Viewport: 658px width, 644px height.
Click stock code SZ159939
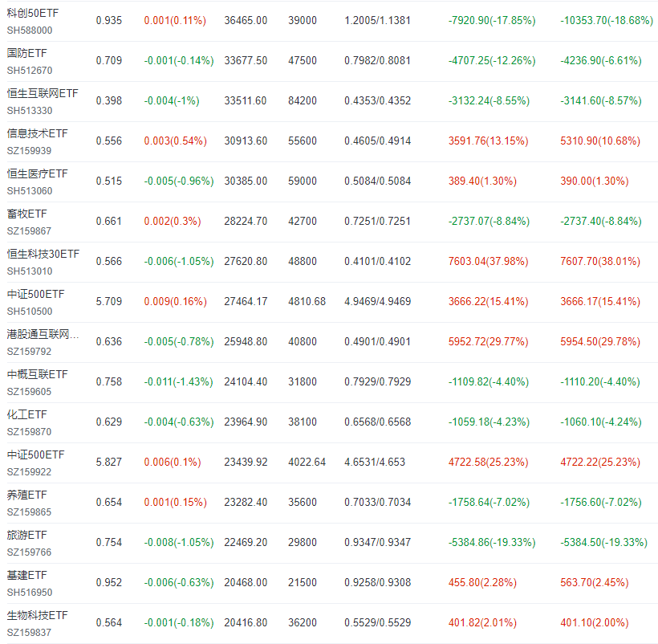click(30, 151)
